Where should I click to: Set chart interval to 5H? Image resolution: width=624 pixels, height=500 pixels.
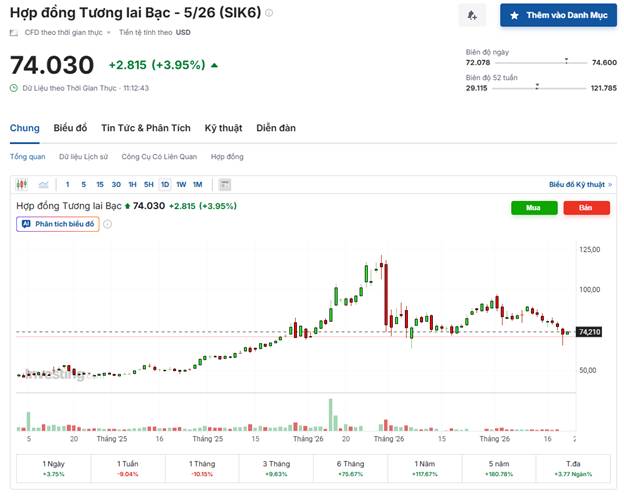click(148, 184)
